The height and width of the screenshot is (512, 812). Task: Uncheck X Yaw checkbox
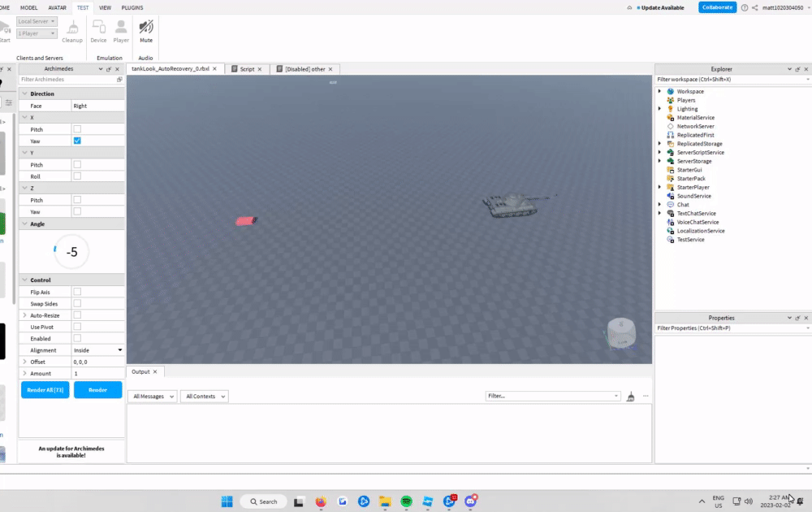click(77, 141)
